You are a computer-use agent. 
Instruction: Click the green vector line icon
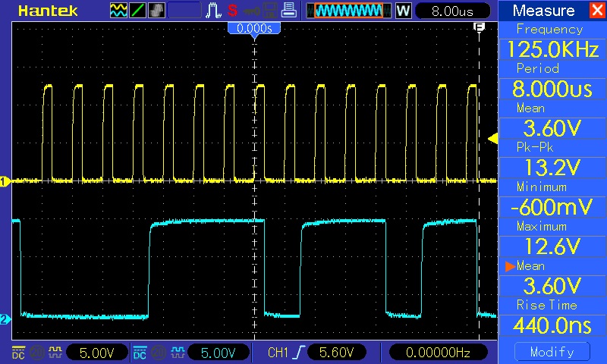tap(138, 11)
